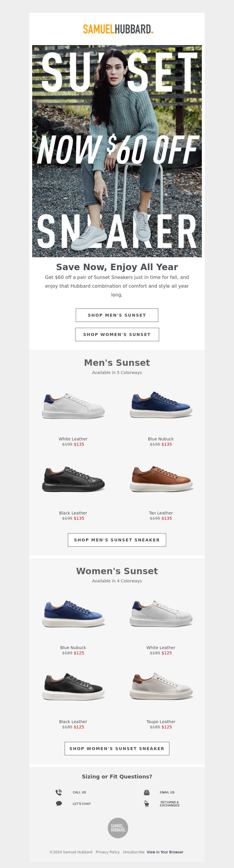
Task: Click the Sunset Sneaker hero banner
Action: 117,151
